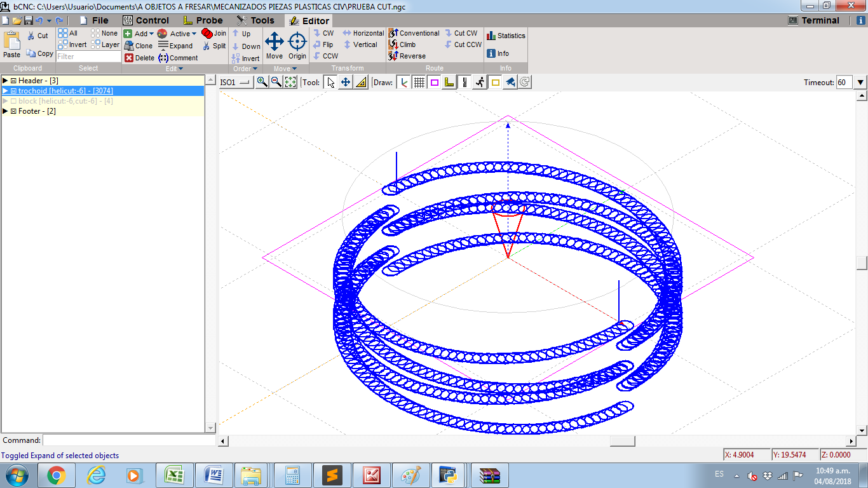The width and height of the screenshot is (868, 488).
Task: Zoom out with the magnifier minus icon
Action: [276, 82]
